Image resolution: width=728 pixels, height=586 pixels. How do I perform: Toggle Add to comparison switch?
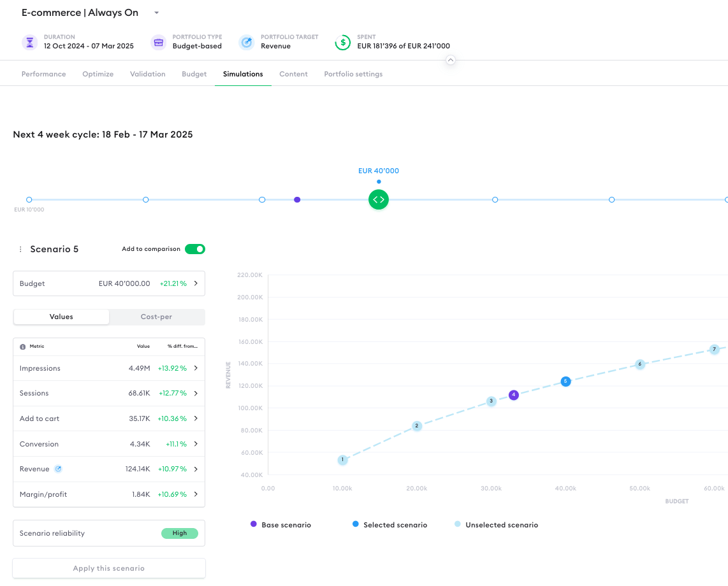coord(194,249)
